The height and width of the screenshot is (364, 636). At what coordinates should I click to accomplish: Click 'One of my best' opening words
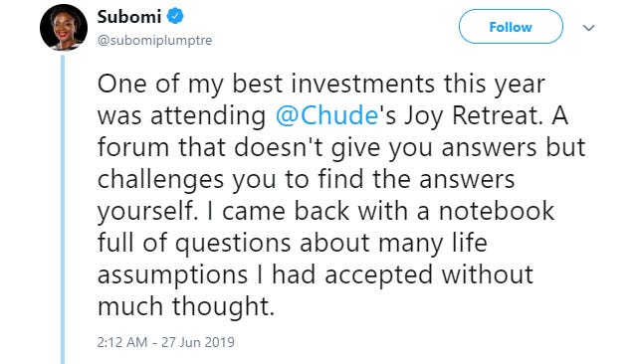pos(190,85)
